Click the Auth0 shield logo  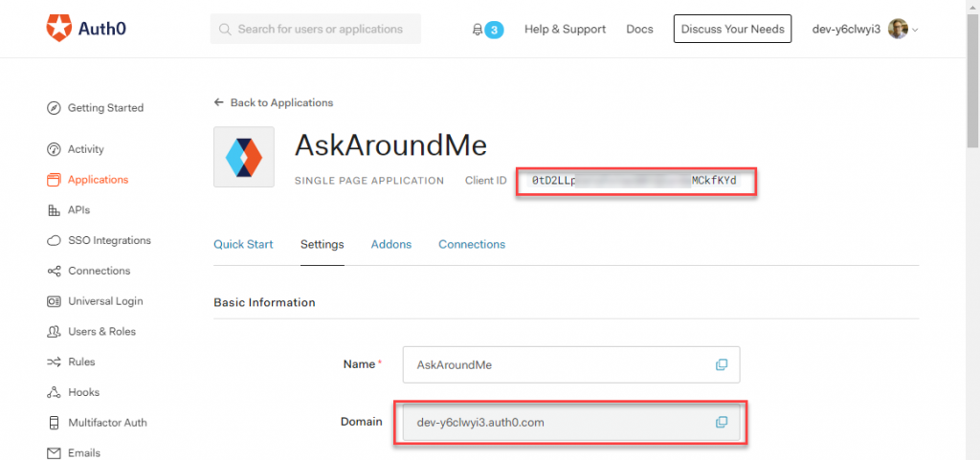tap(59, 29)
